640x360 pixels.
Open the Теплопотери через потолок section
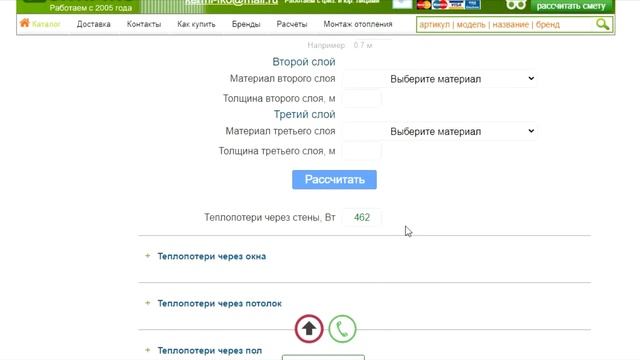(x=220, y=303)
